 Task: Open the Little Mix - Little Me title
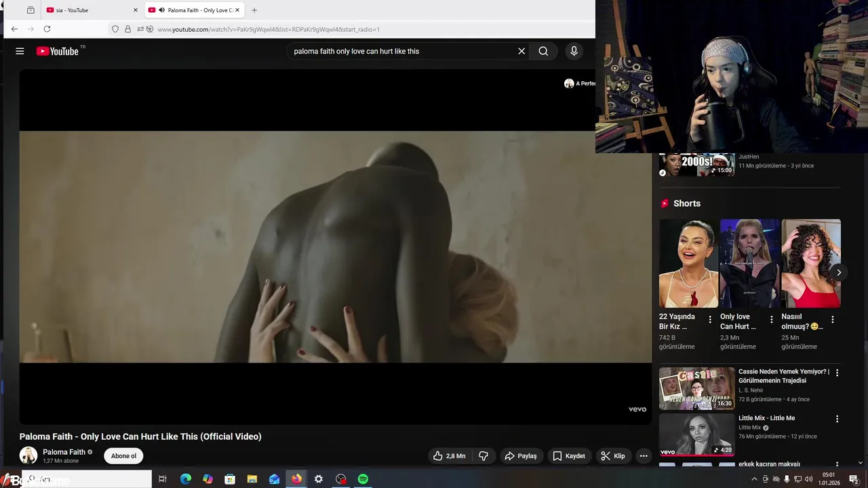click(766, 418)
